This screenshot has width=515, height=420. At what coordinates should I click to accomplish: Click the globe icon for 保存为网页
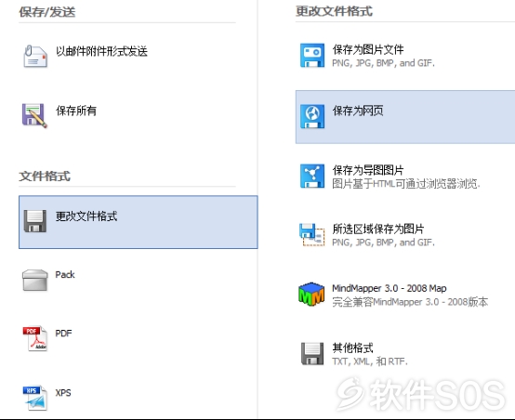(312, 116)
